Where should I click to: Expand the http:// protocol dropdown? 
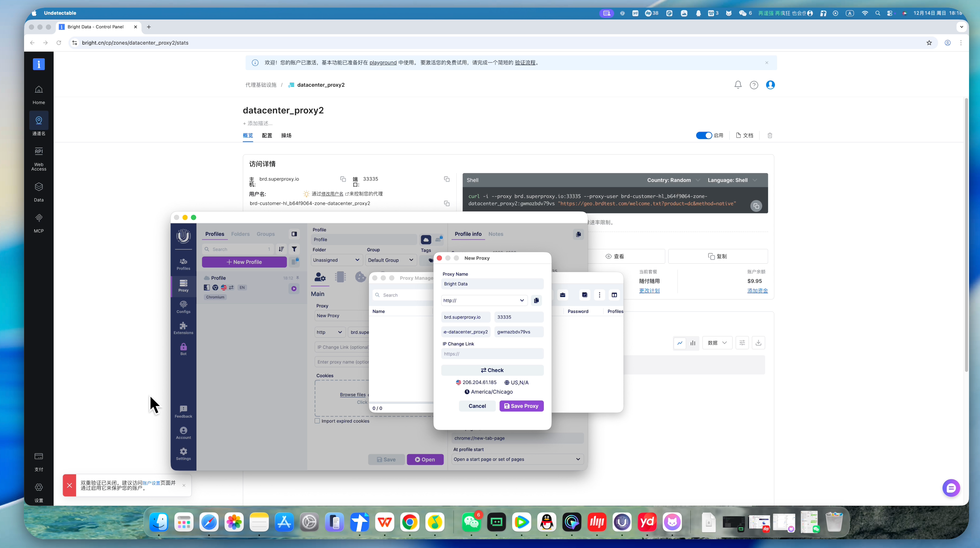(x=484, y=300)
